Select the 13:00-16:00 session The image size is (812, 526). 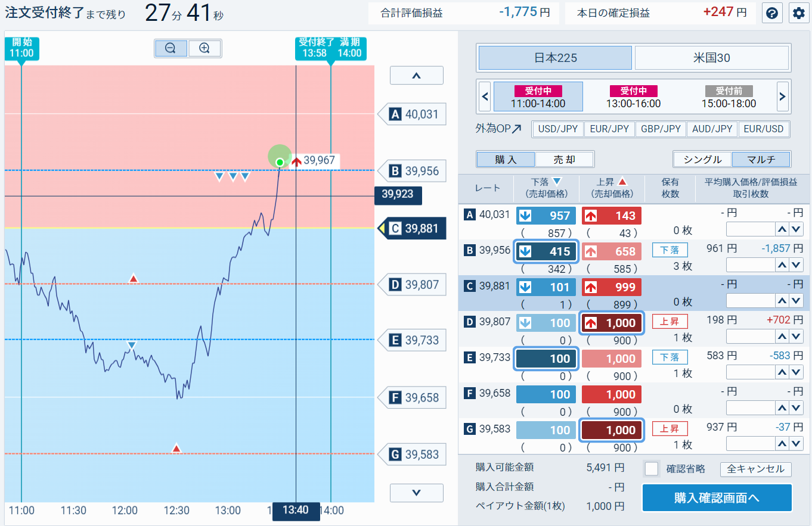(x=633, y=97)
